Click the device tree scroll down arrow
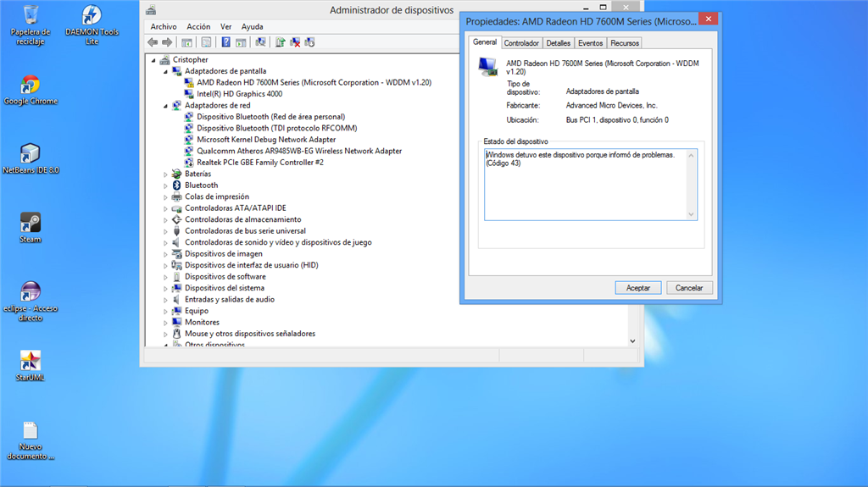Screen dimensions: 868x487 coord(632,341)
